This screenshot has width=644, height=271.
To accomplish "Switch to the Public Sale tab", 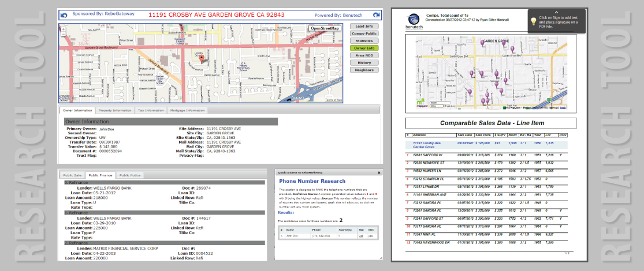I will (72, 175).
